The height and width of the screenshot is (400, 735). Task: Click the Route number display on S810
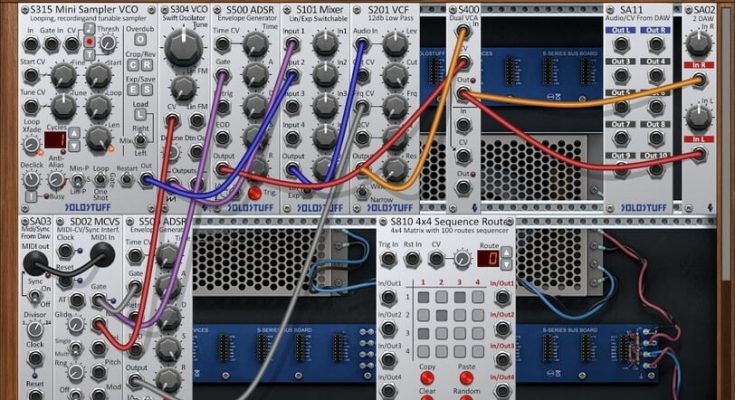486,259
